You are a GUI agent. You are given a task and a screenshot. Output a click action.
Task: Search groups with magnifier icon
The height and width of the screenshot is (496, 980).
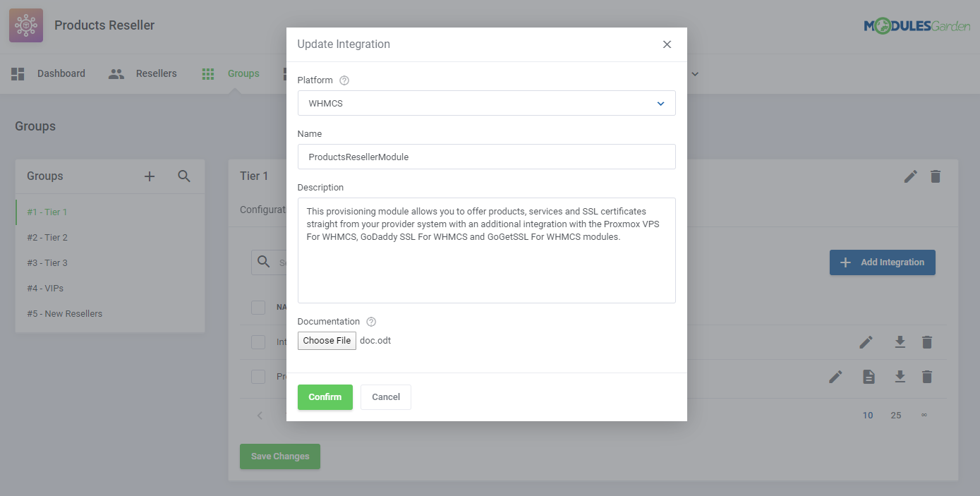[x=184, y=176]
